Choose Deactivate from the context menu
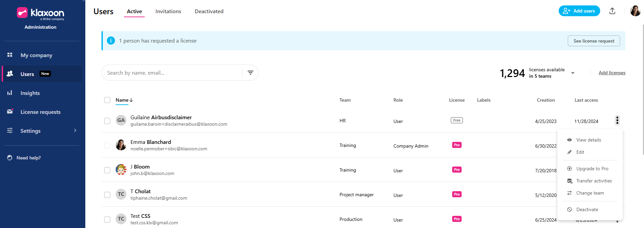This screenshot has width=644, height=228. 587,209
